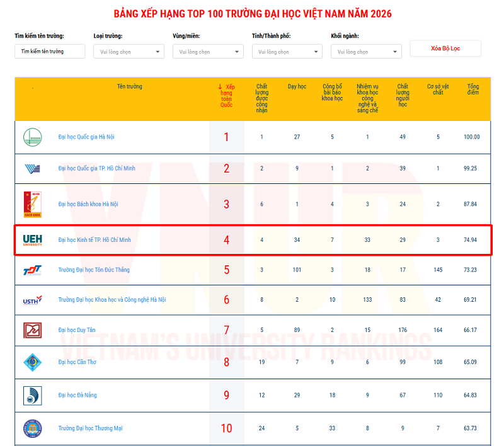Sort by Tổng điểm column header
Image resolution: width=504 pixels, height=446 pixels.
472,89
